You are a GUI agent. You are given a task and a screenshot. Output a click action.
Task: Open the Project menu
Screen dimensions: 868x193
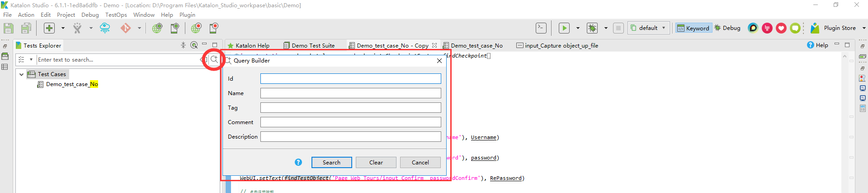click(x=66, y=15)
